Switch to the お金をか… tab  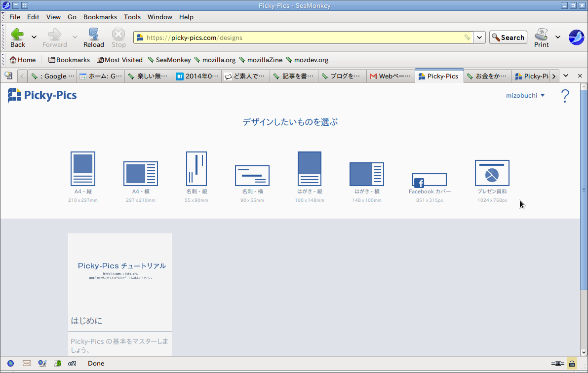[x=487, y=76]
